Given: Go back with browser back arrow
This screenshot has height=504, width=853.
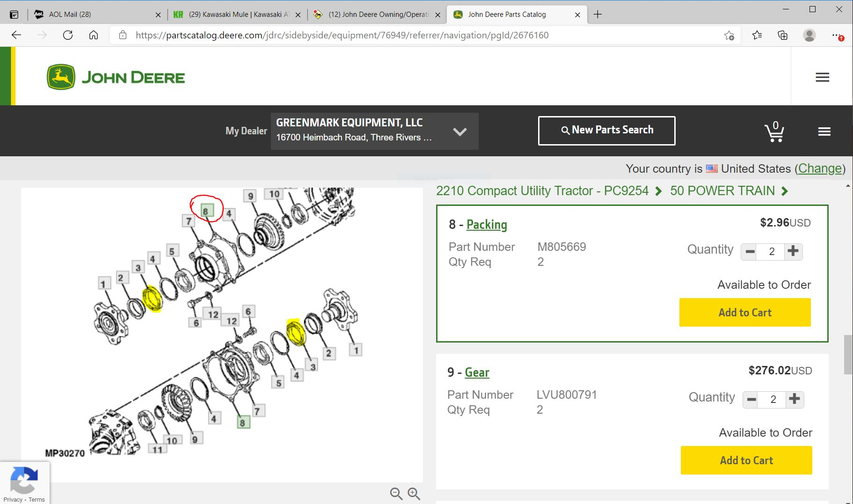Looking at the screenshot, I should tap(16, 35).
